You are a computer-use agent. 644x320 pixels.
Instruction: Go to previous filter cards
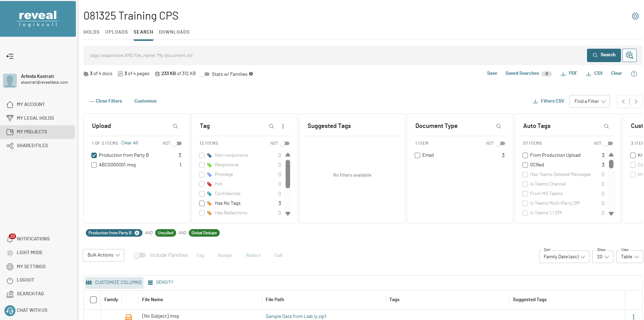point(623,102)
